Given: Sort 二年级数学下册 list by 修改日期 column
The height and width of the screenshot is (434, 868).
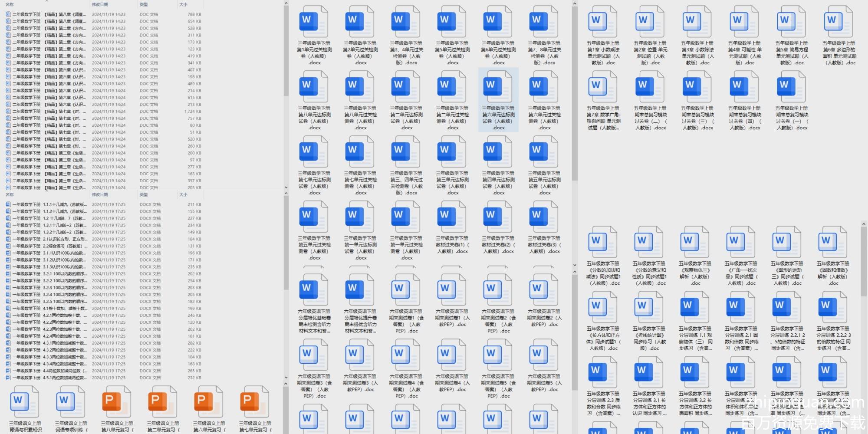Looking at the screenshot, I should (x=100, y=4).
